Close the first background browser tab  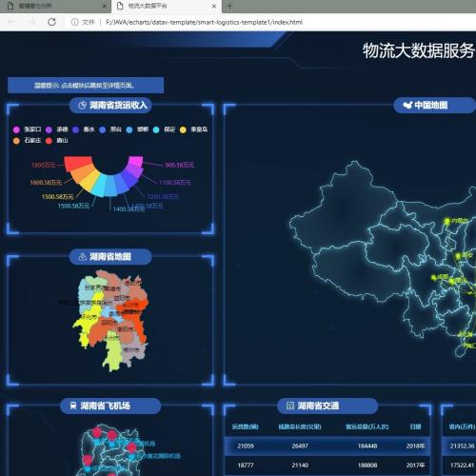pyautogui.click(x=104, y=6)
